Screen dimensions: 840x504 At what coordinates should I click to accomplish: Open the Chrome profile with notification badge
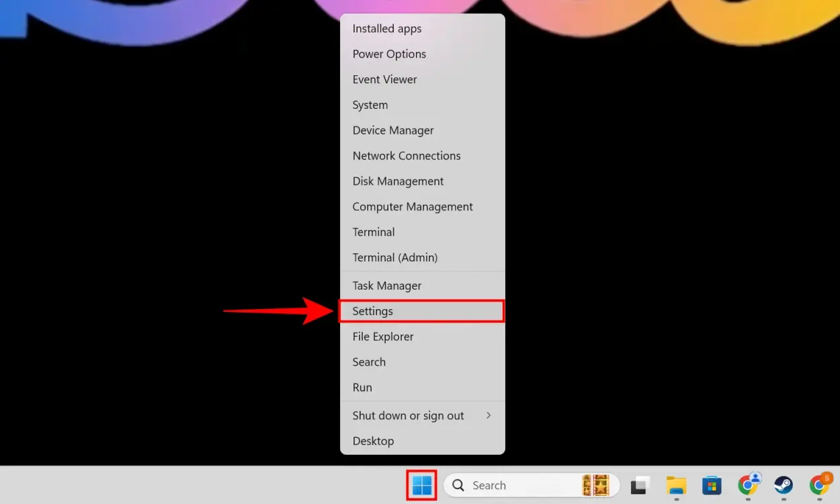tap(821, 483)
